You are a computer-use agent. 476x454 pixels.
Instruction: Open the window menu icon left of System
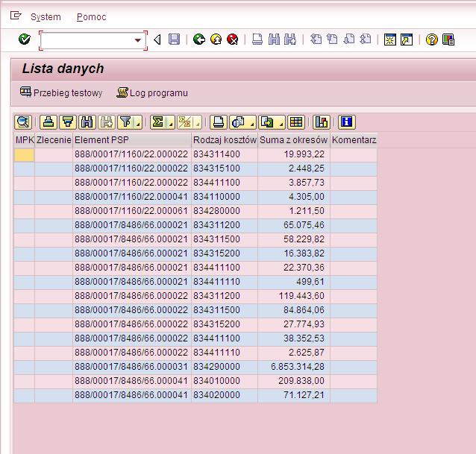click(x=16, y=15)
